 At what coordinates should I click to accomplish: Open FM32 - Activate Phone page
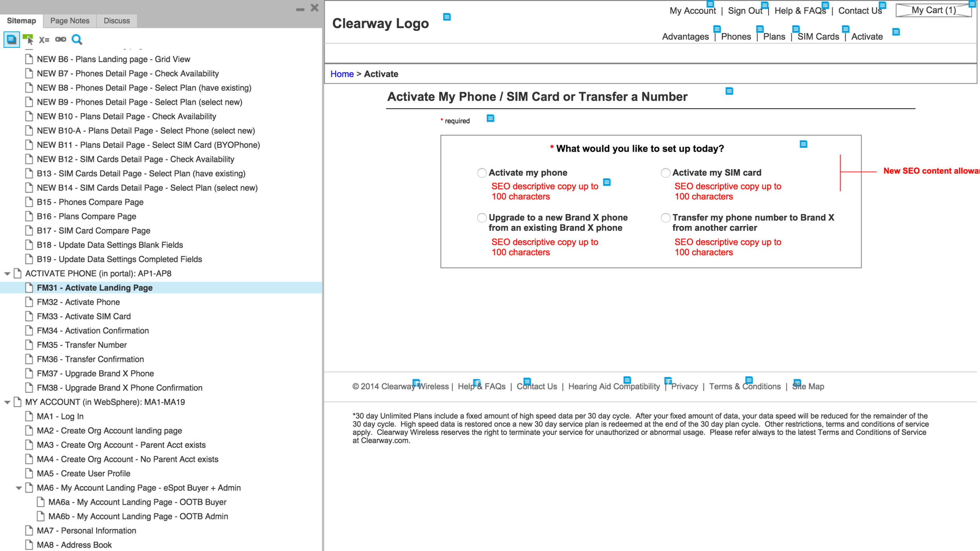pyautogui.click(x=78, y=302)
